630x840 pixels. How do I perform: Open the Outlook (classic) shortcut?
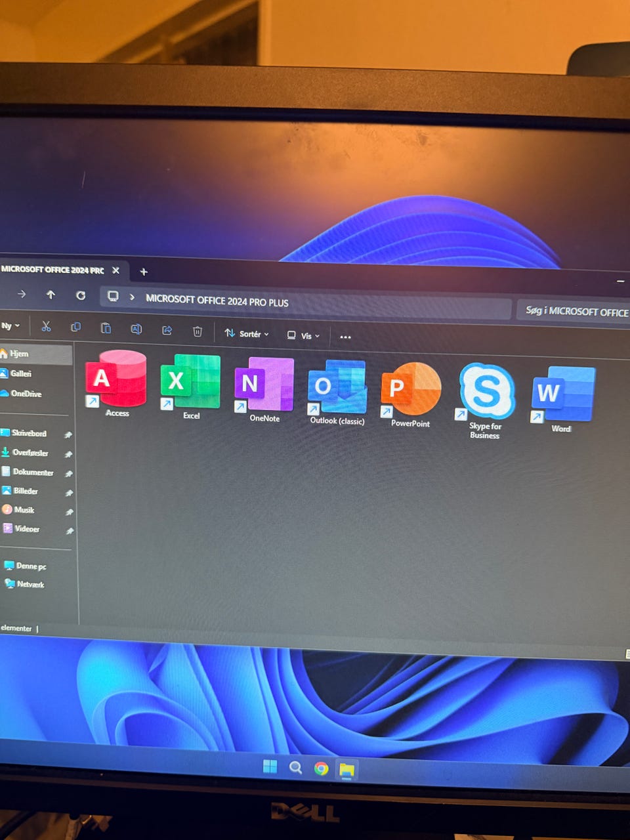337,392
